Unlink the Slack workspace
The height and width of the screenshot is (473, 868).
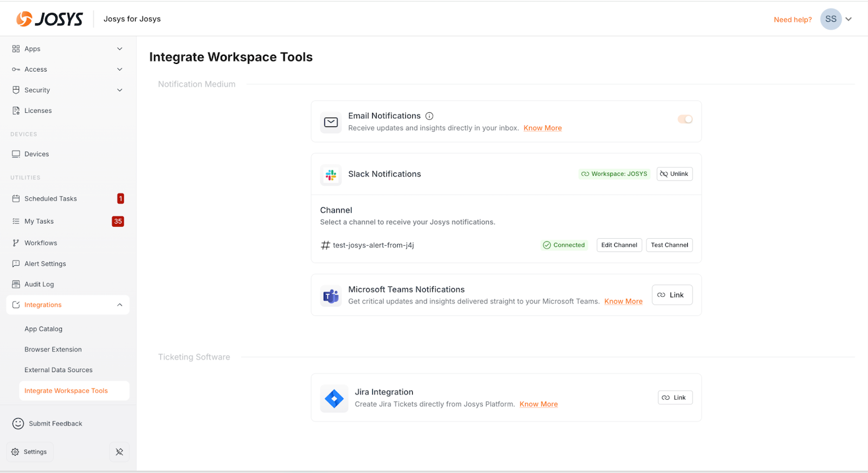pyautogui.click(x=674, y=174)
